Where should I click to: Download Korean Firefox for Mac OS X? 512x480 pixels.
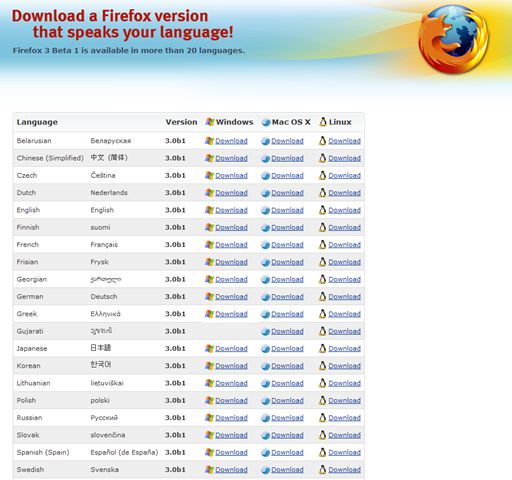coord(287,366)
